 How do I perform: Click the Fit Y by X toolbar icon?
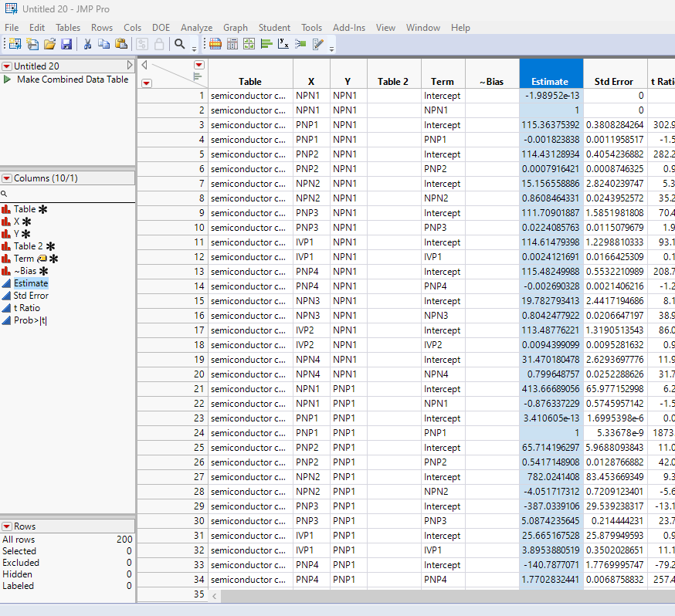(283, 44)
